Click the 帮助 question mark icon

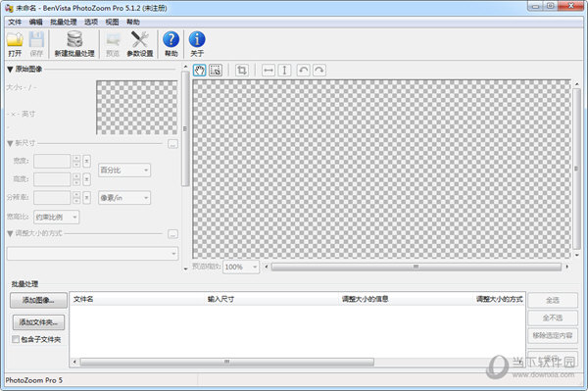click(171, 44)
